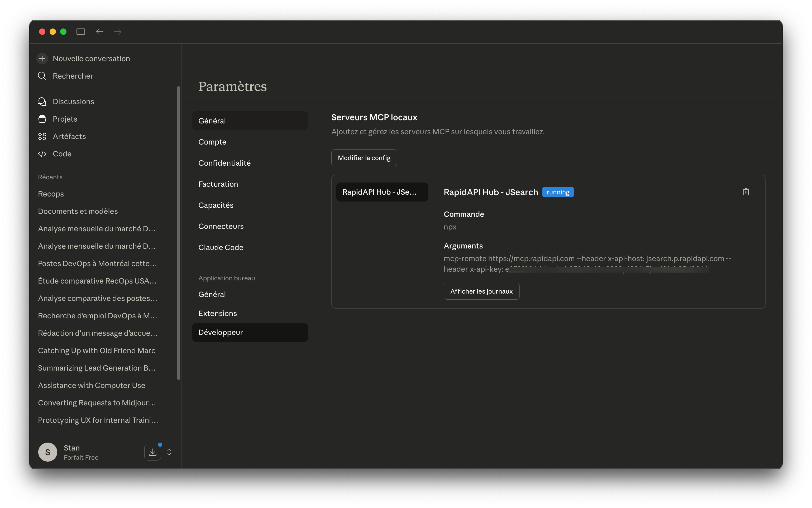Open the Artéfacts section
Image resolution: width=812 pixels, height=508 pixels.
(69, 136)
